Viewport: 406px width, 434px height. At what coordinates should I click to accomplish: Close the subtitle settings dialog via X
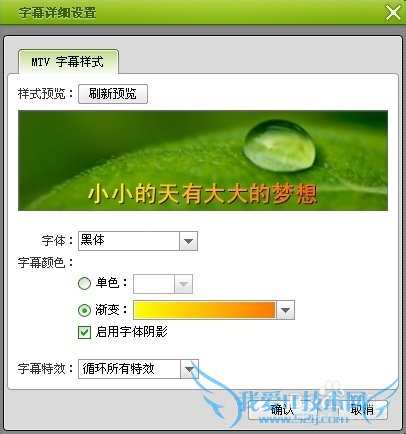pyautogui.click(x=393, y=13)
